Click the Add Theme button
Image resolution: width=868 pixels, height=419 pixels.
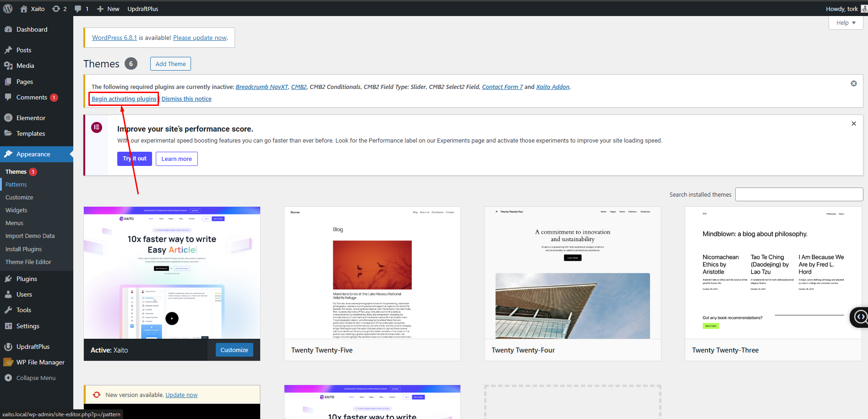[170, 64]
